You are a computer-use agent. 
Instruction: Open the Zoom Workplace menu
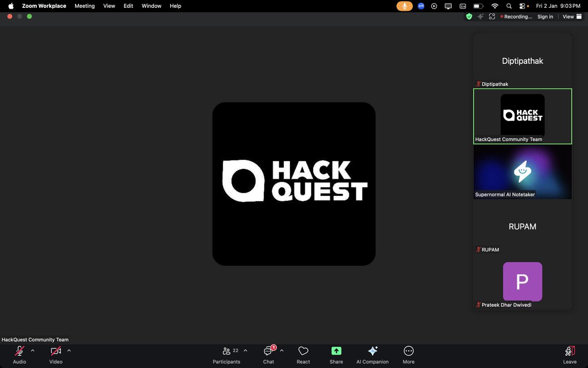click(x=44, y=6)
